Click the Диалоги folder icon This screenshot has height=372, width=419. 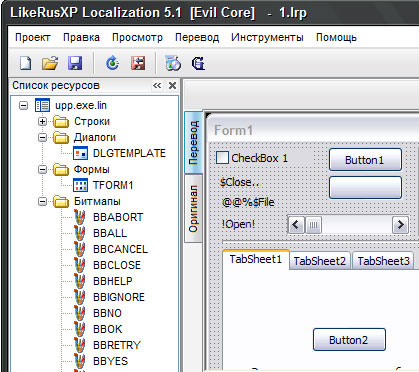[61, 137]
